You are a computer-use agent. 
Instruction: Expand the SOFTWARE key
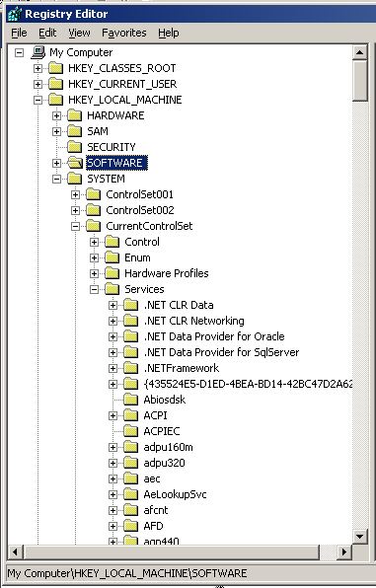coord(56,163)
